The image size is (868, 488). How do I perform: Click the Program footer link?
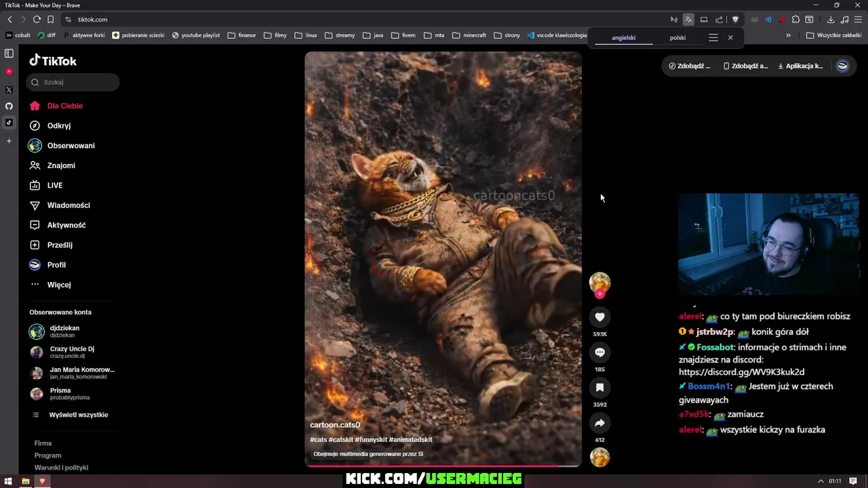tap(47, 455)
